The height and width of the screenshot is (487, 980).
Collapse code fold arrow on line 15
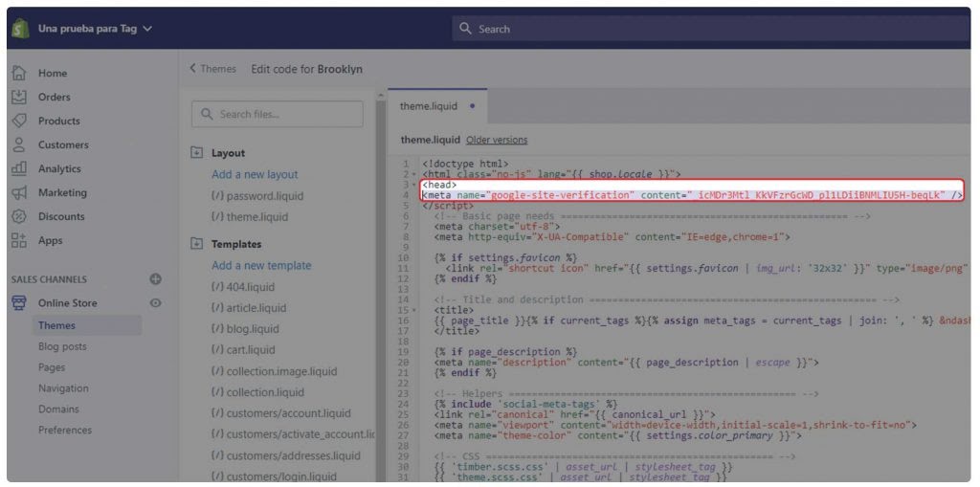tap(414, 310)
